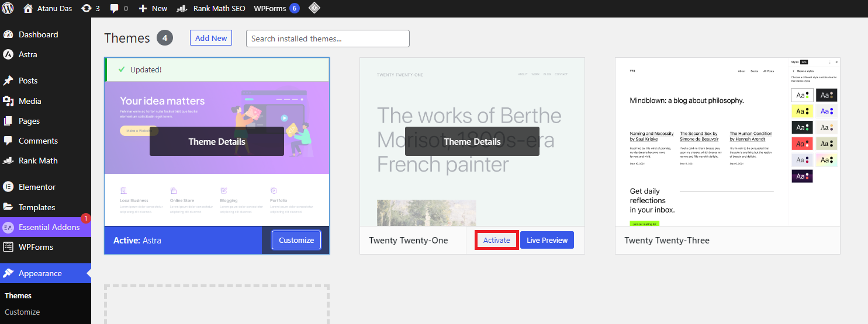Go to Themes submenu item
The height and width of the screenshot is (324, 868).
coord(18,295)
